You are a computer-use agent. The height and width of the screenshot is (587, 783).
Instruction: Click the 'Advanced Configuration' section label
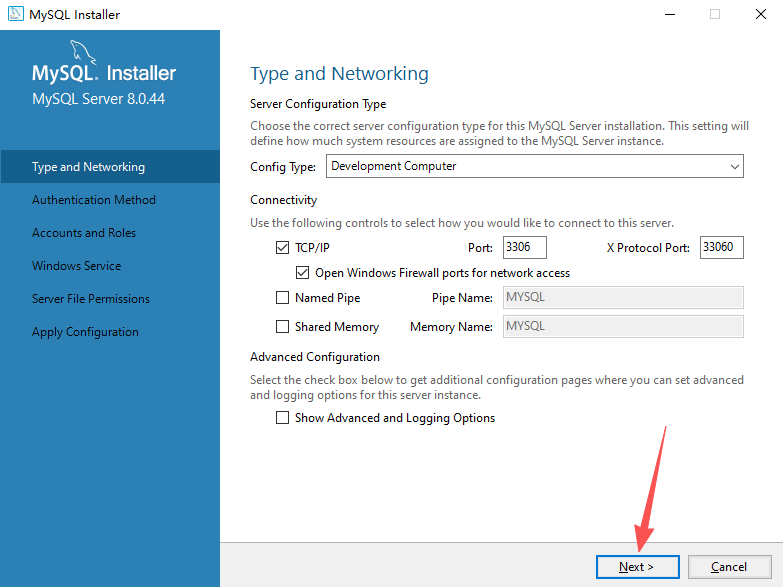tap(315, 357)
